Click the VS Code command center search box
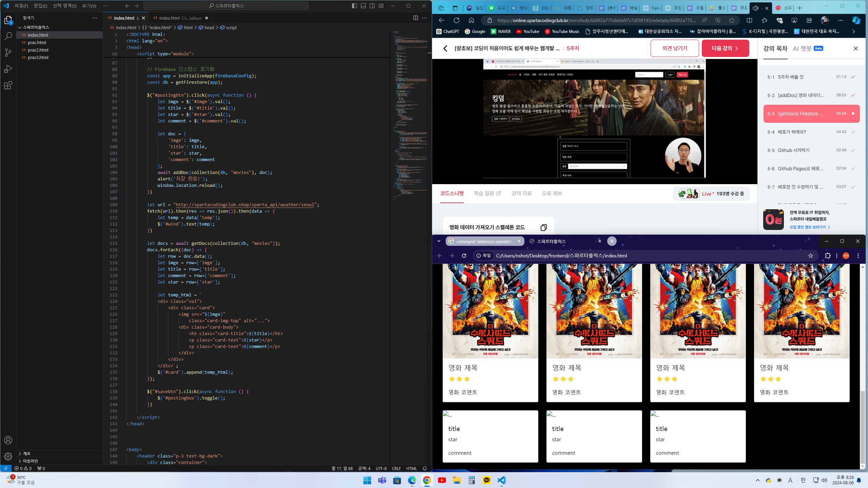 coord(226,6)
